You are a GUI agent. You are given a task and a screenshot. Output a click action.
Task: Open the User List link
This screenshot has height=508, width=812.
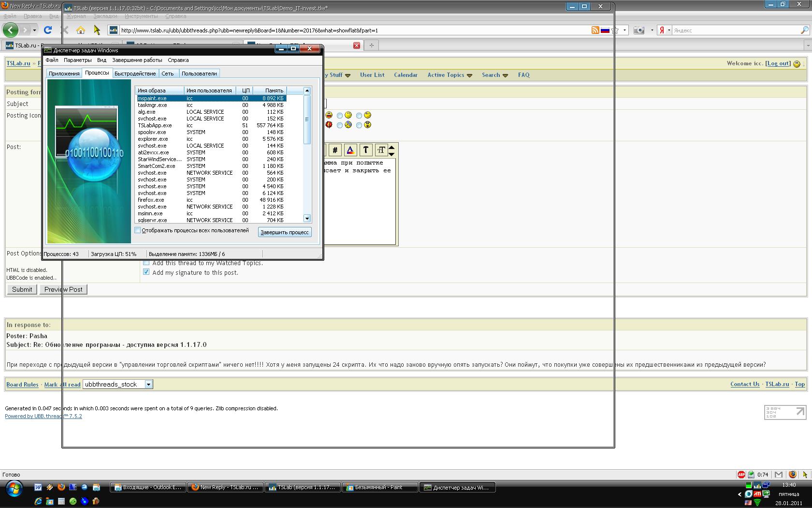point(372,75)
